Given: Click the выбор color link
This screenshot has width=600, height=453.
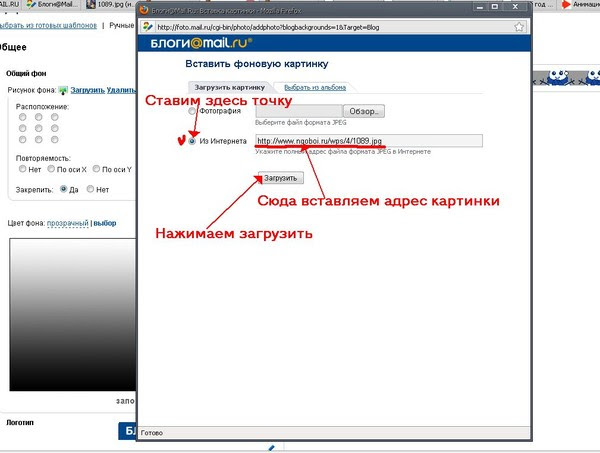Looking at the screenshot, I should click(x=105, y=223).
